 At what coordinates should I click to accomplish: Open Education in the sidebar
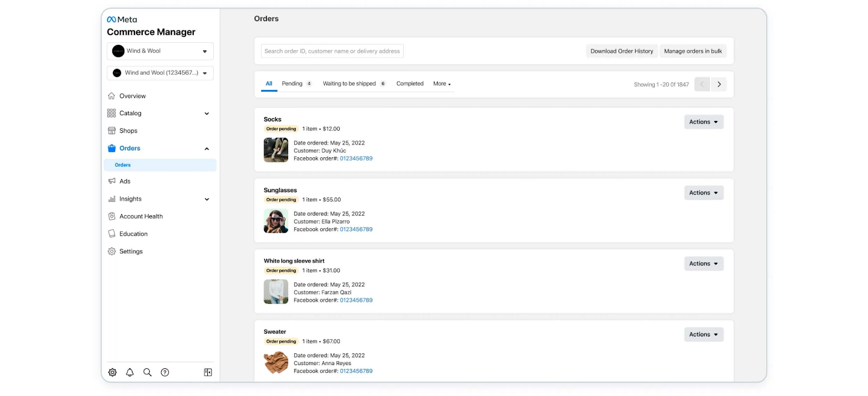point(133,234)
